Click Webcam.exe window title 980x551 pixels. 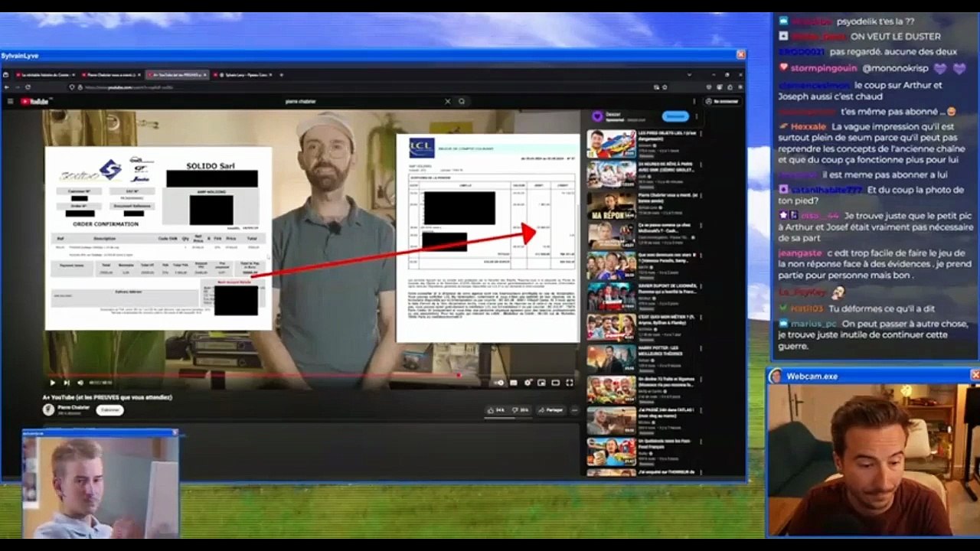point(812,376)
